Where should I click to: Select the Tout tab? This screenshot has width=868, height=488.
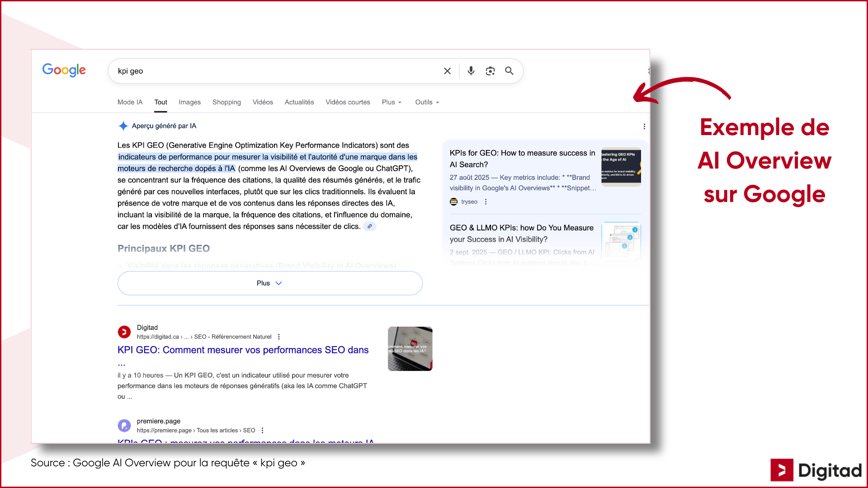click(x=160, y=102)
